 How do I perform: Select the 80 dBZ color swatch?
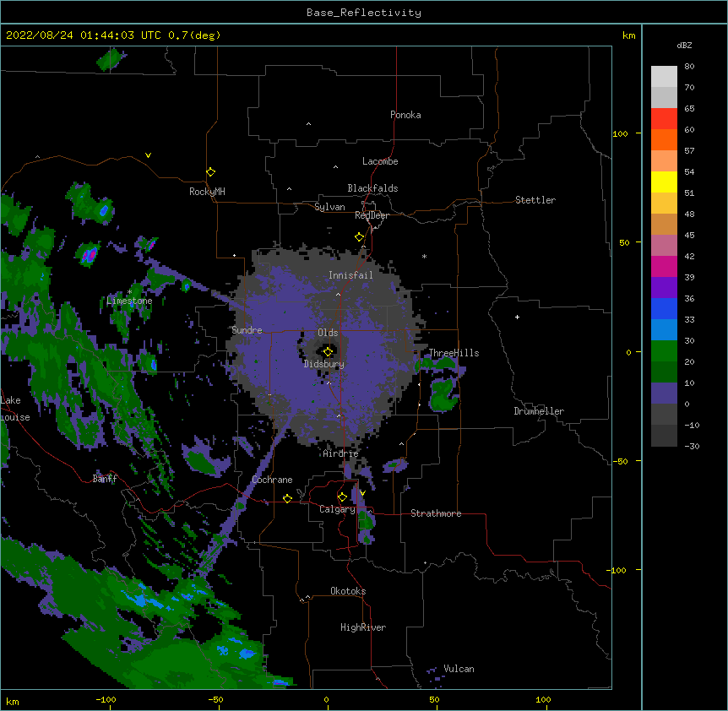click(664, 77)
